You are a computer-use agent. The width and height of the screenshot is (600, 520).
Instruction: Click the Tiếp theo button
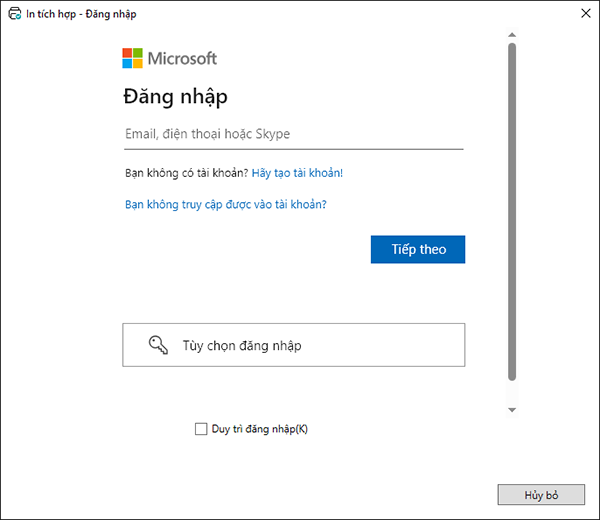pyautogui.click(x=418, y=249)
